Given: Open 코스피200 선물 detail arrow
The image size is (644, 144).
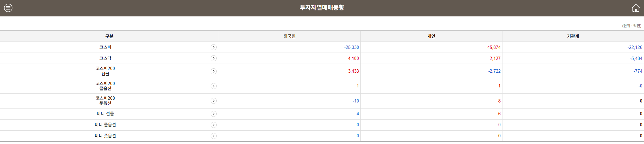Looking at the screenshot, I should (x=214, y=71).
